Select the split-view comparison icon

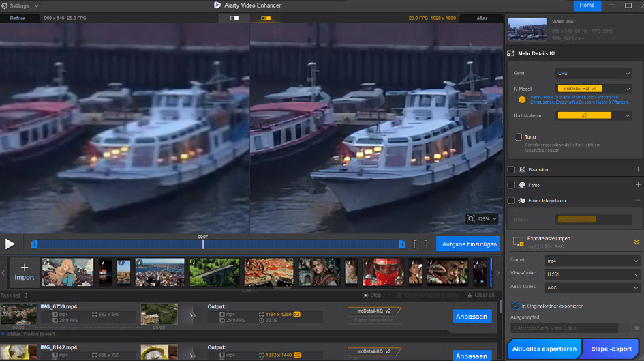[x=266, y=18]
